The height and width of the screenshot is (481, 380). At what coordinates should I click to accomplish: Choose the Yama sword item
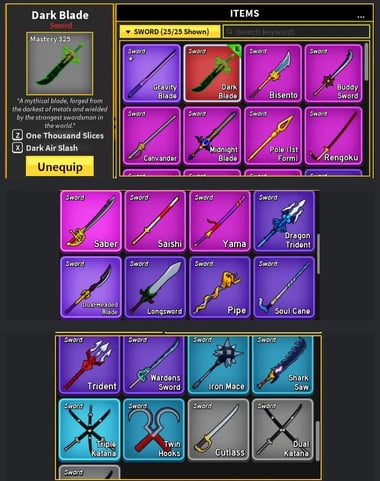point(220,221)
